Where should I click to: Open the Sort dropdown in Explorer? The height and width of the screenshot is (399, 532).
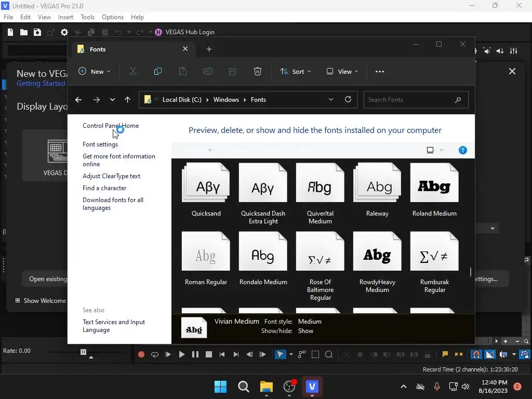[295, 72]
